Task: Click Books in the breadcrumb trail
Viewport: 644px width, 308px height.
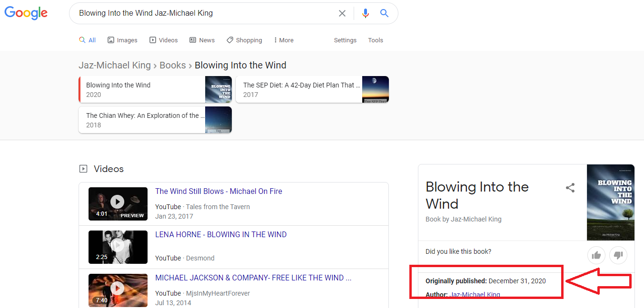Action: (172, 65)
